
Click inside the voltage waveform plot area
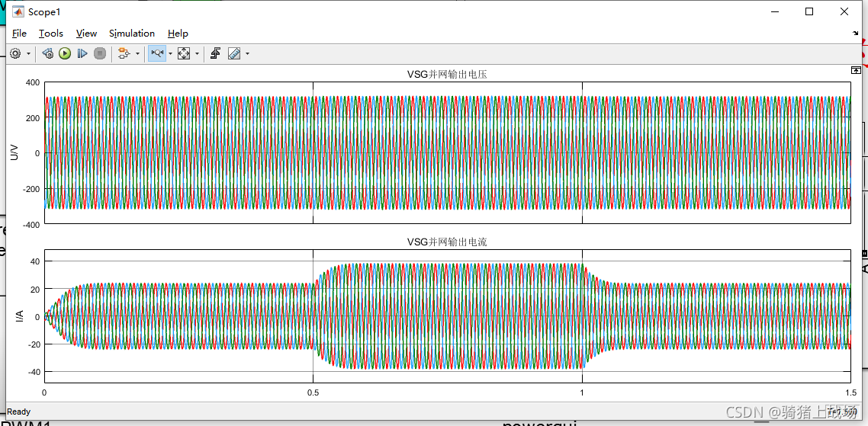click(447, 152)
